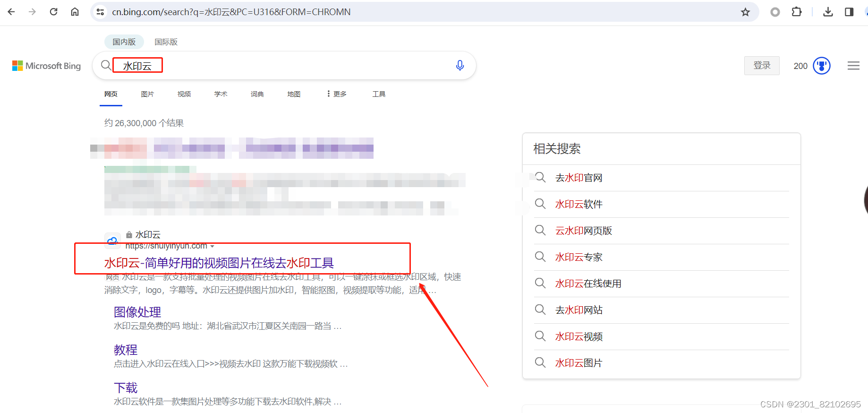Click the https://shuiyinyun.com URL text
The height and width of the screenshot is (413, 868).
166,246
